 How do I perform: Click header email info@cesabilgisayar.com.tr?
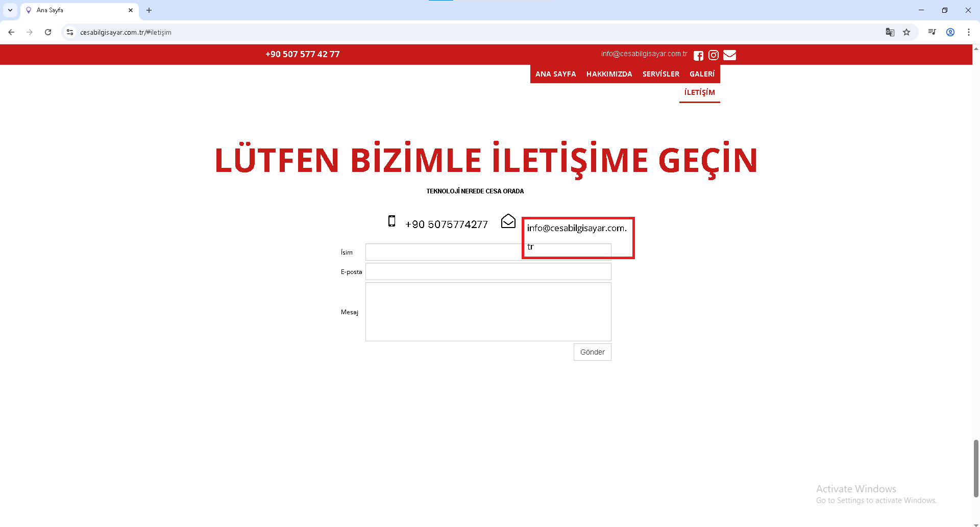point(644,54)
